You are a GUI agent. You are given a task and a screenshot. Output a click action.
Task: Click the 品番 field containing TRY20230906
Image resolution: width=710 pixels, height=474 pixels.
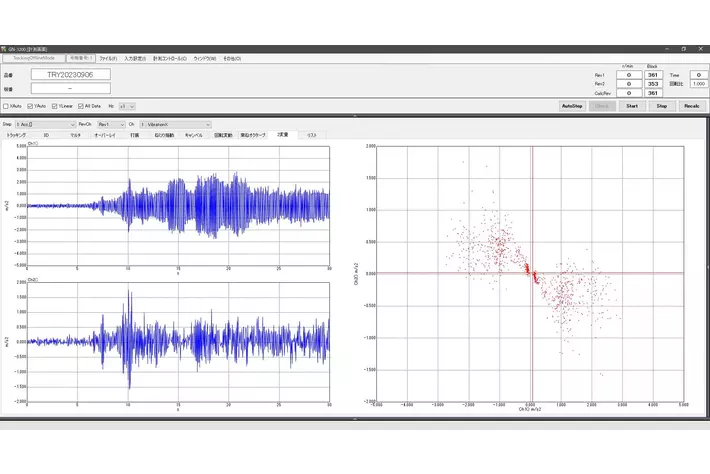(x=69, y=74)
